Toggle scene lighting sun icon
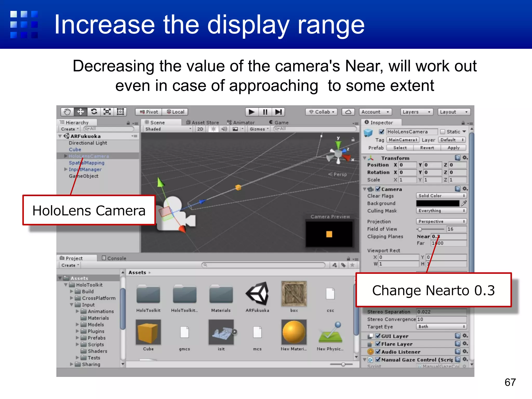 (x=213, y=129)
